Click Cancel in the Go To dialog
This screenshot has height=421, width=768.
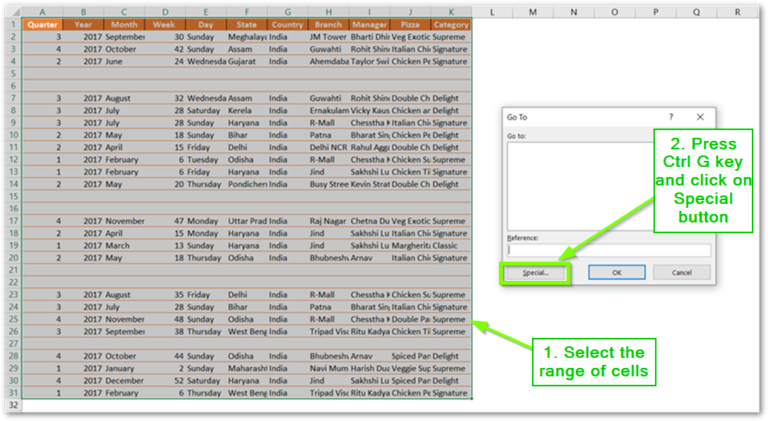click(x=681, y=273)
